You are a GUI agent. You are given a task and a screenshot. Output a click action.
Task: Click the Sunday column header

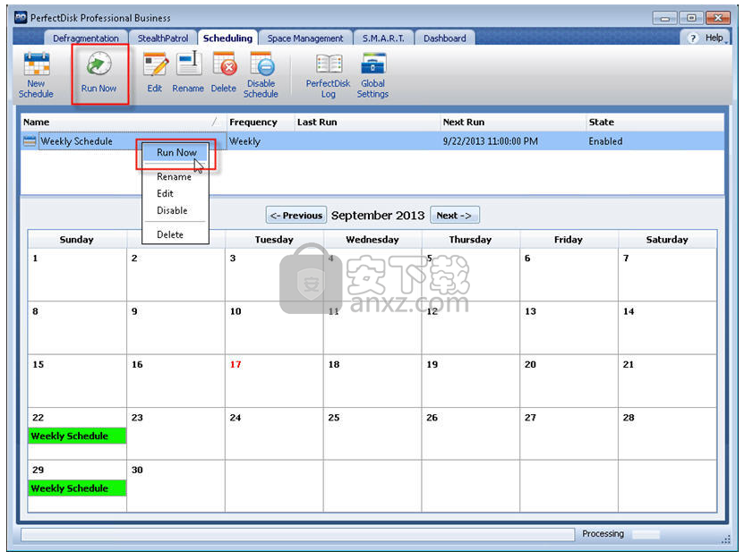pos(77,240)
